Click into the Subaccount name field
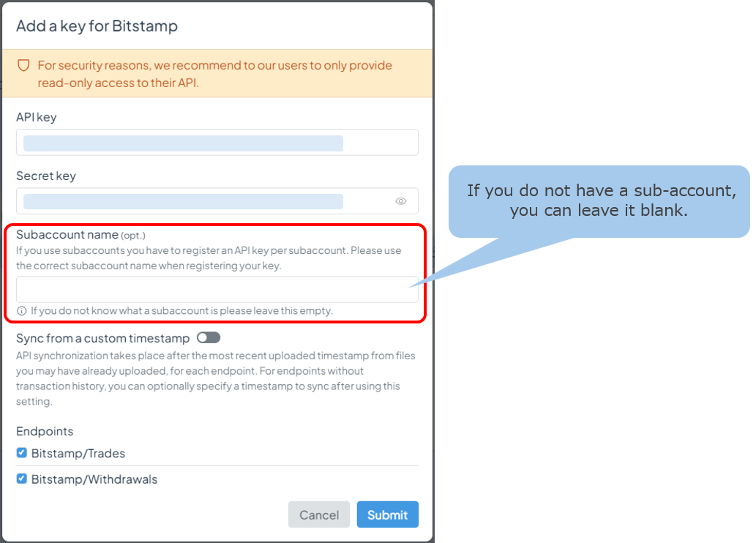The image size is (756, 543). pos(217,289)
